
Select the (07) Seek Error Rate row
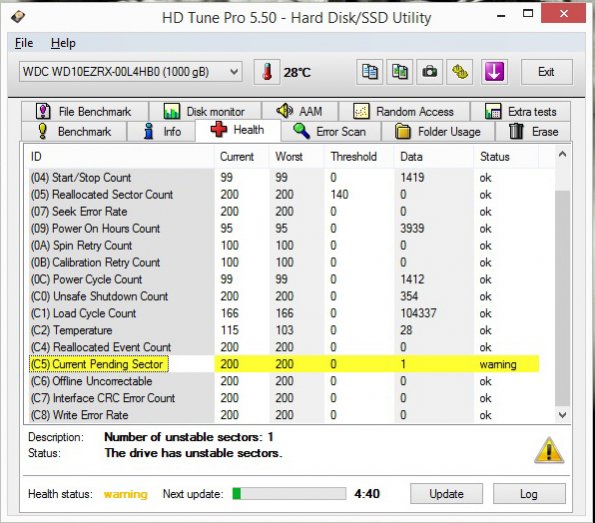pyautogui.click(x=284, y=211)
